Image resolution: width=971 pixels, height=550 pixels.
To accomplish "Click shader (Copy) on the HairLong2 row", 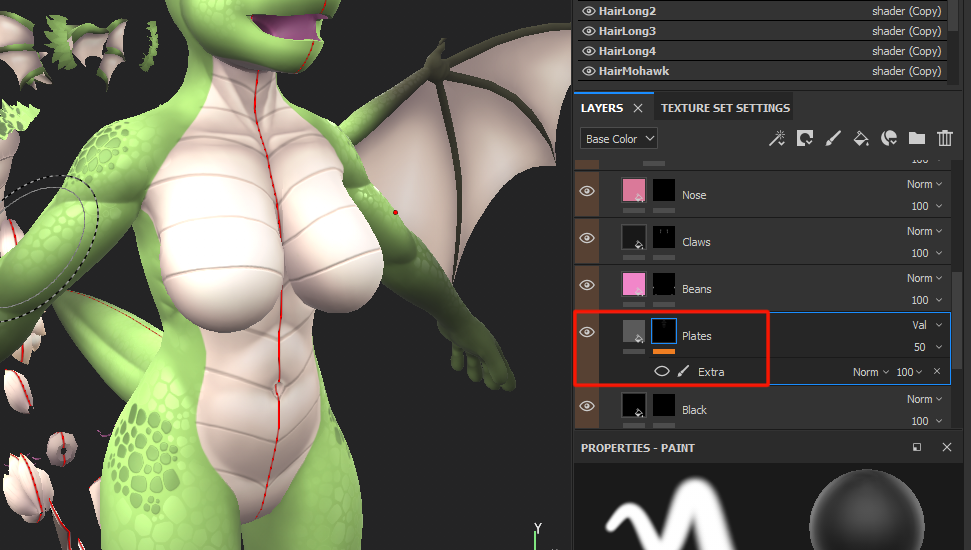I will pos(907,11).
